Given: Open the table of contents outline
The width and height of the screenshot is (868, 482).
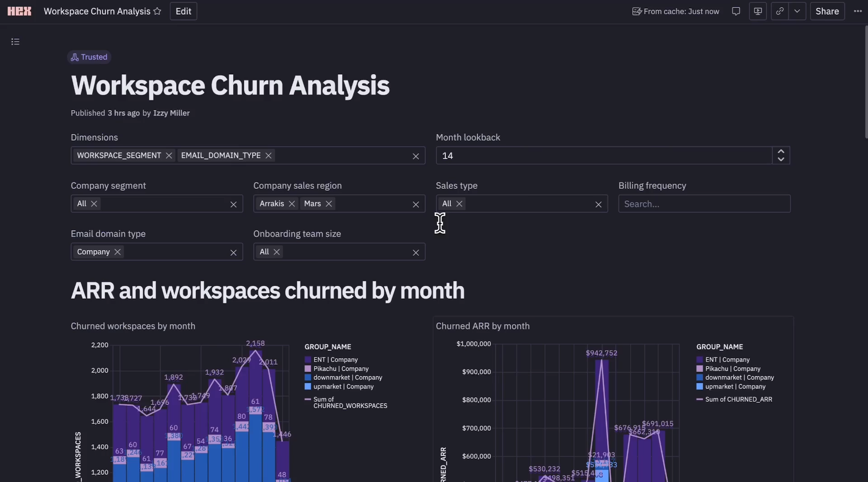Looking at the screenshot, I should [x=15, y=42].
